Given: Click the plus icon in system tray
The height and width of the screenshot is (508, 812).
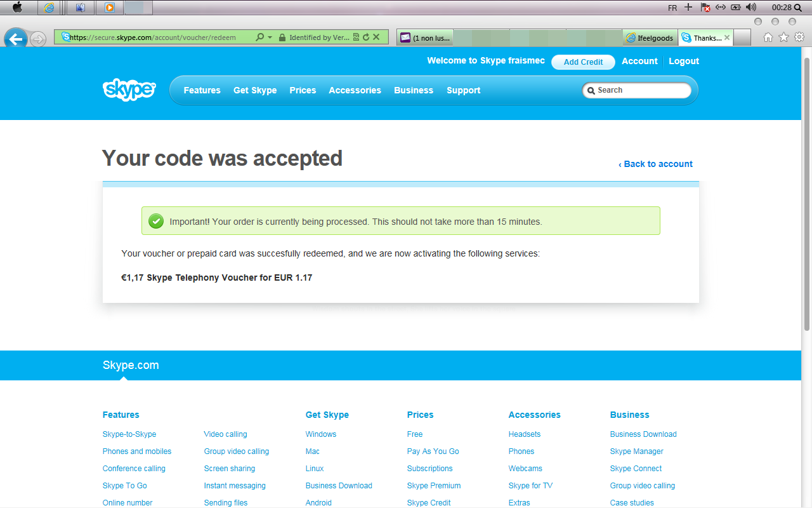Looking at the screenshot, I should [x=689, y=8].
